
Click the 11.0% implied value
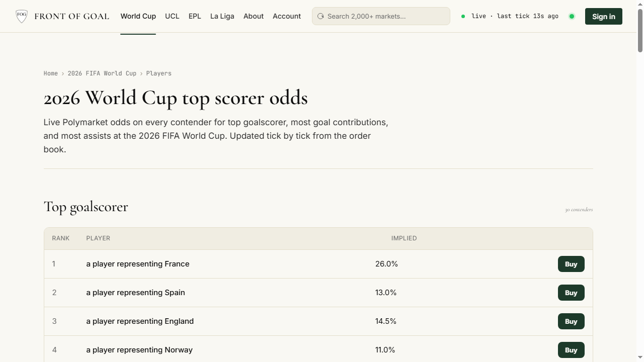(x=385, y=350)
